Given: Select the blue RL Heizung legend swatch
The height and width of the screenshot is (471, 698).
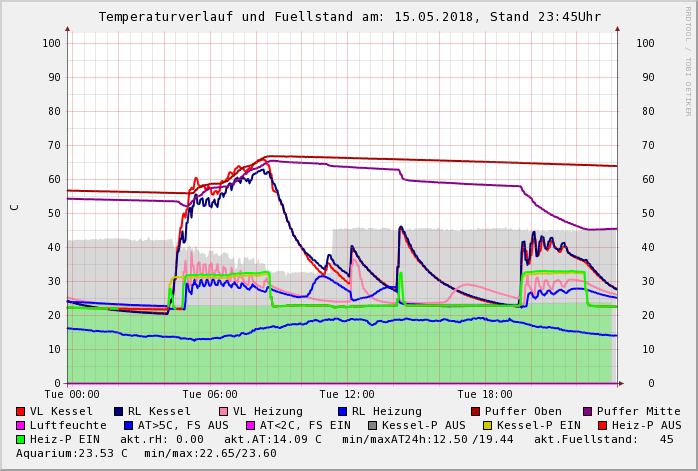Looking at the screenshot, I should click(x=341, y=411).
